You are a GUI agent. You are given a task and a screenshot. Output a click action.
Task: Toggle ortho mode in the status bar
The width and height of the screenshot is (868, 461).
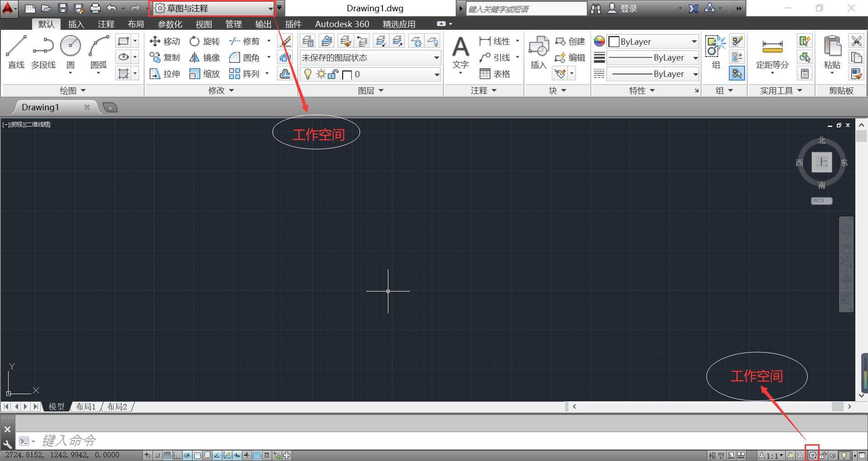point(177,455)
